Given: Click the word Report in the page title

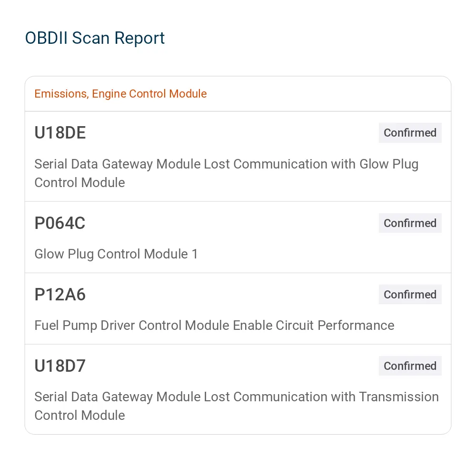Looking at the screenshot, I should tap(139, 39).
